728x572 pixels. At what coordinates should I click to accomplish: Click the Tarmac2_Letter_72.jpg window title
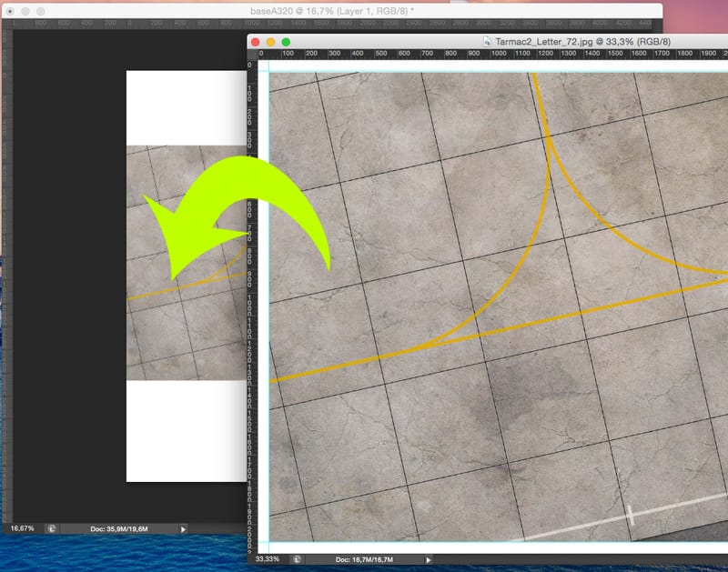coord(582,42)
